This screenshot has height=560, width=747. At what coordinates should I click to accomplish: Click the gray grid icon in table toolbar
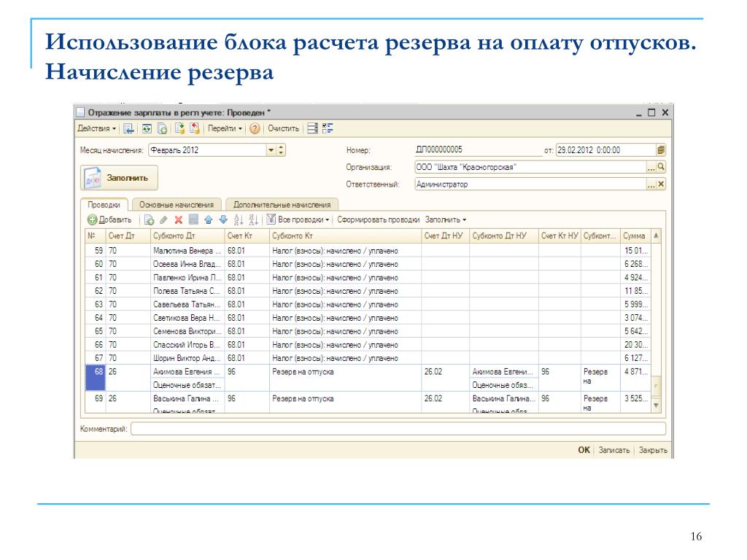pyautogui.click(x=193, y=220)
